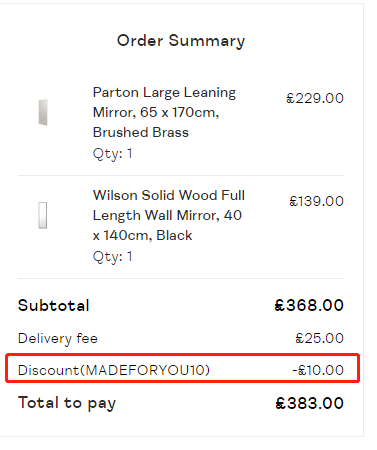
Task: Open the Parton Large Leaning Mirror thumbnail
Action: [43, 112]
